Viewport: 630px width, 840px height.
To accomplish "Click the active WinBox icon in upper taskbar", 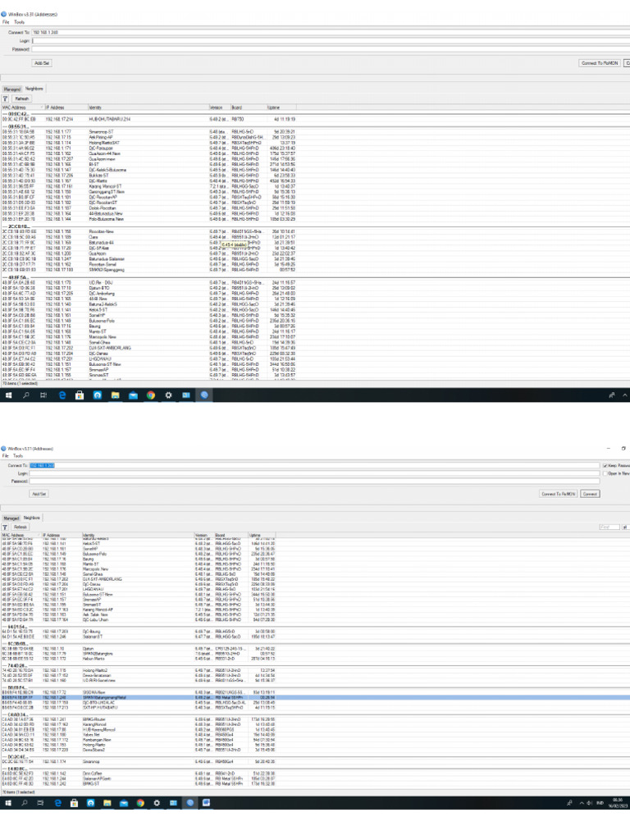I will [204, 395].
